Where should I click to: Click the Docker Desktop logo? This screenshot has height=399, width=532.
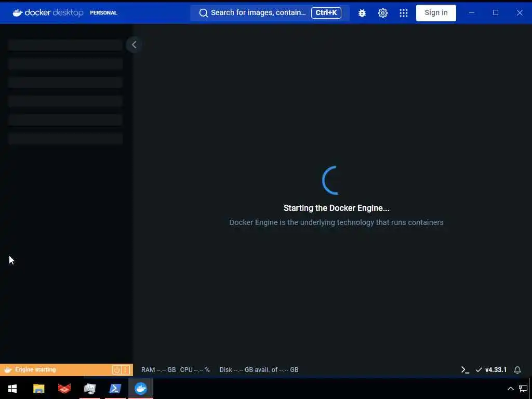coord(48,13)
